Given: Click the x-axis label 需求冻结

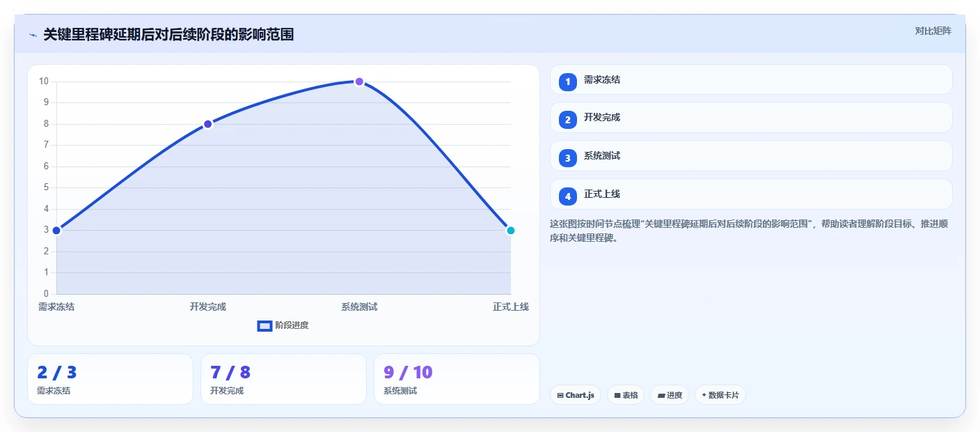Looking at the screenshot, I should 56,307.
